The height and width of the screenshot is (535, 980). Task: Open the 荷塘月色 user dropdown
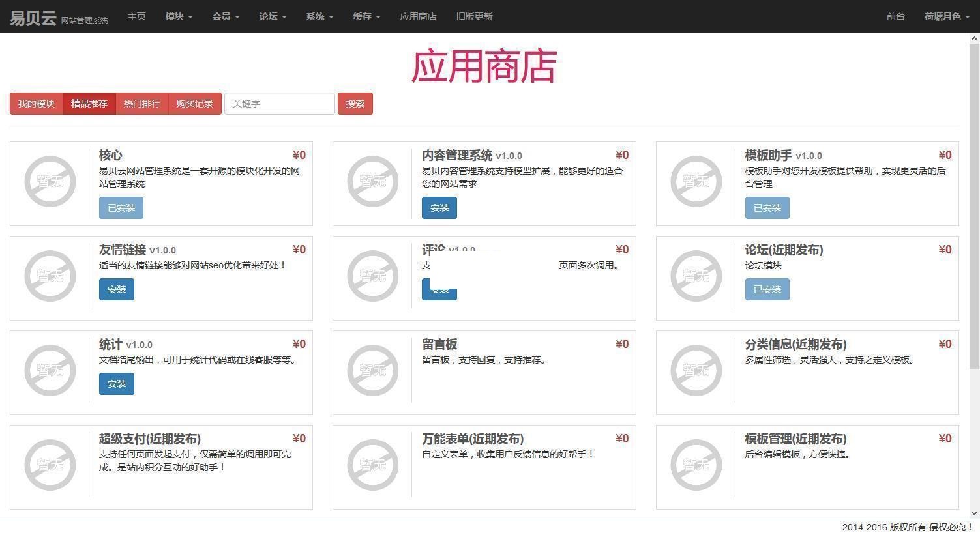pos(947,16)
